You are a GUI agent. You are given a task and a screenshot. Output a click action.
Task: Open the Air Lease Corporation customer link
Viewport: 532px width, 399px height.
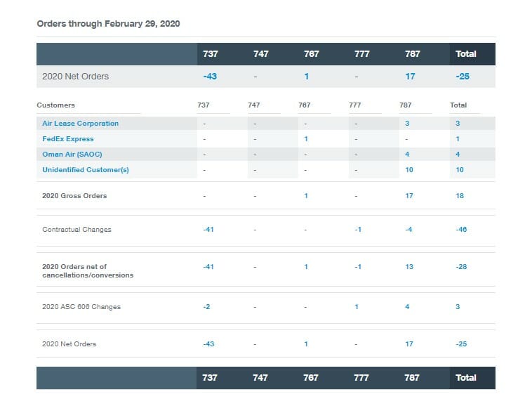81,123
